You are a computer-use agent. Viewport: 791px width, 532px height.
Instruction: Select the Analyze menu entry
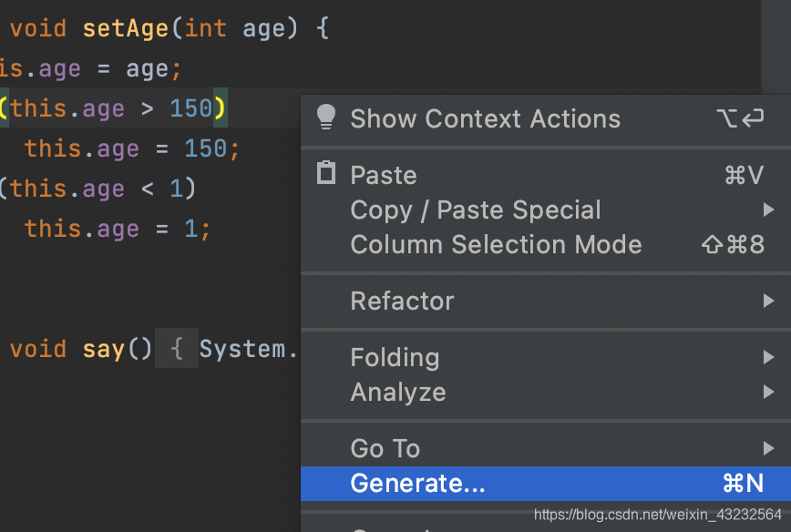click(398, 393)
